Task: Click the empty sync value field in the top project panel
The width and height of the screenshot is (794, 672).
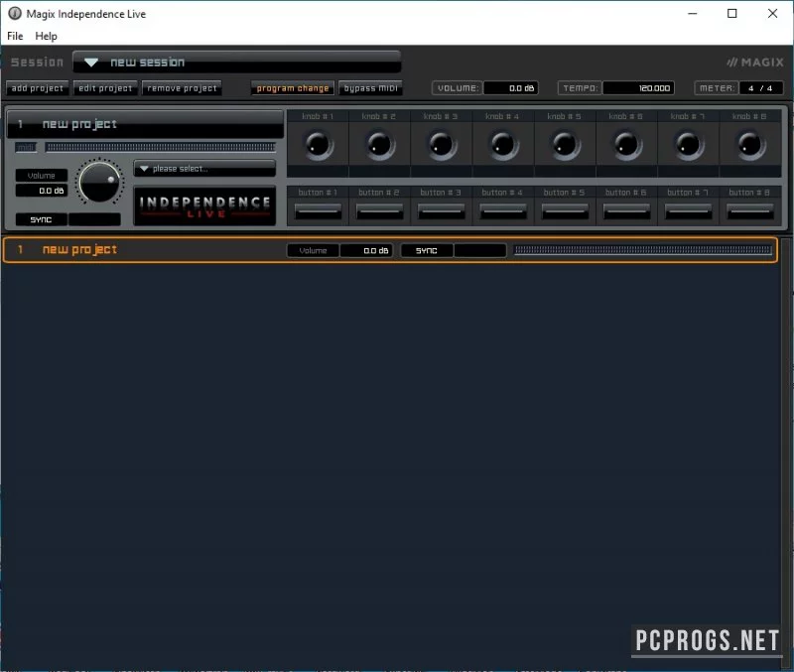Action: tap(94, 219)
